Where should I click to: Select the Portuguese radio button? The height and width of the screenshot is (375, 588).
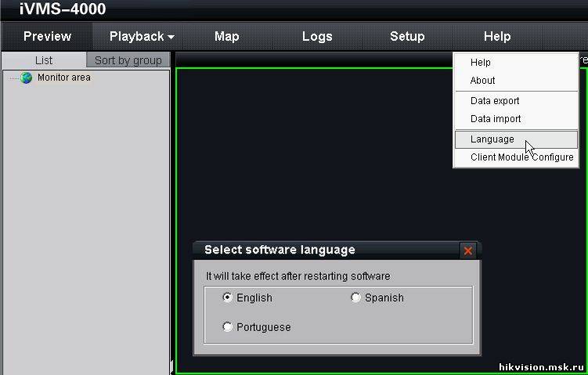coord(227,326)
